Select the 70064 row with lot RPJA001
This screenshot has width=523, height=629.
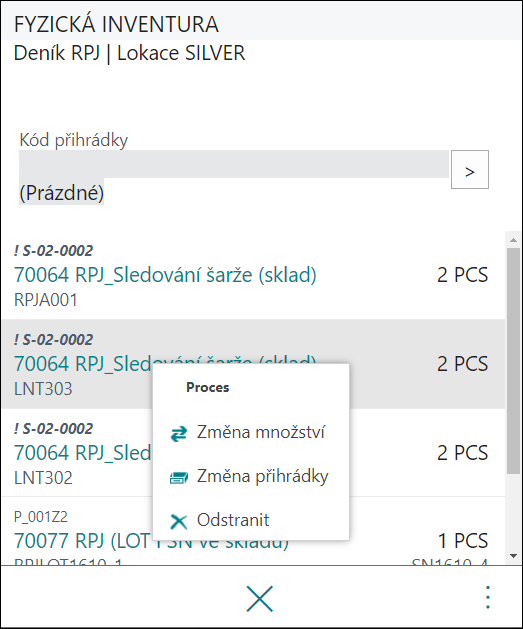[x=253, y=275]
